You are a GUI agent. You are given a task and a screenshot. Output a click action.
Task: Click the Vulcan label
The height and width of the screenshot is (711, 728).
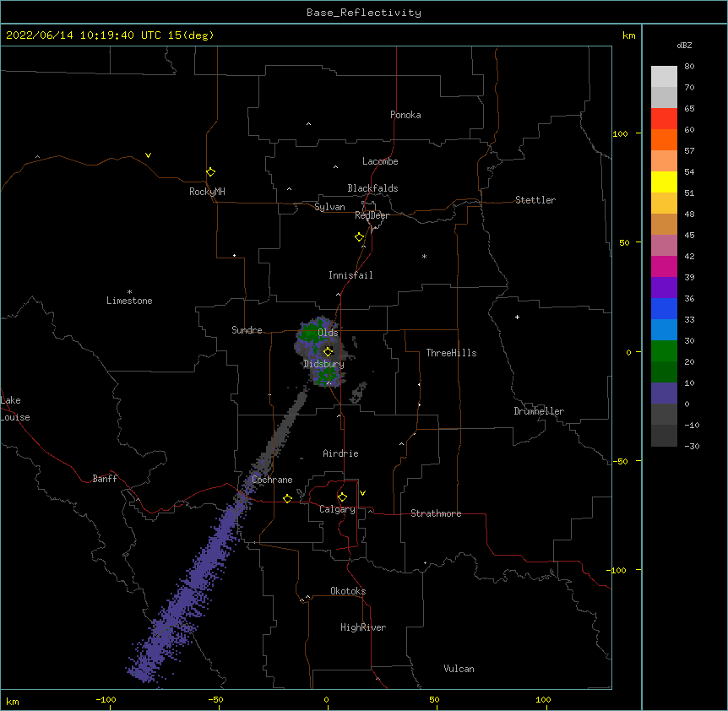click(459, 669)
